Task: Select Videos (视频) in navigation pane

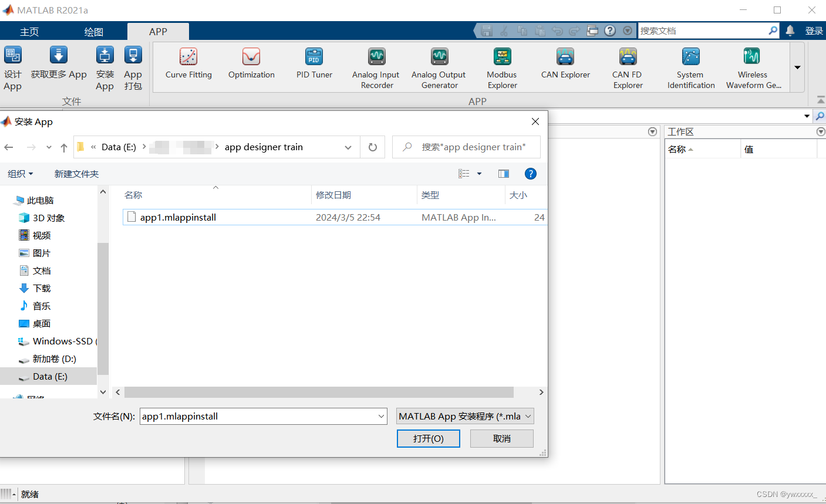Action: click(x=35, y=235)
